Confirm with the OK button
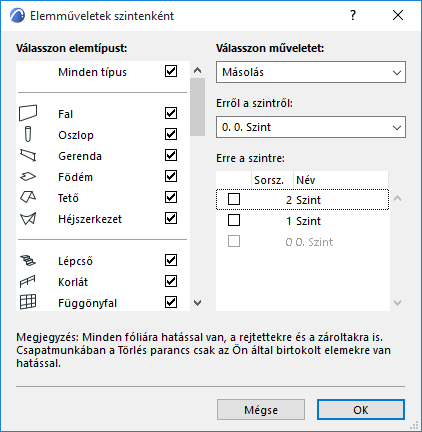Viewport: 422px width, 432px height. point(361,410)
